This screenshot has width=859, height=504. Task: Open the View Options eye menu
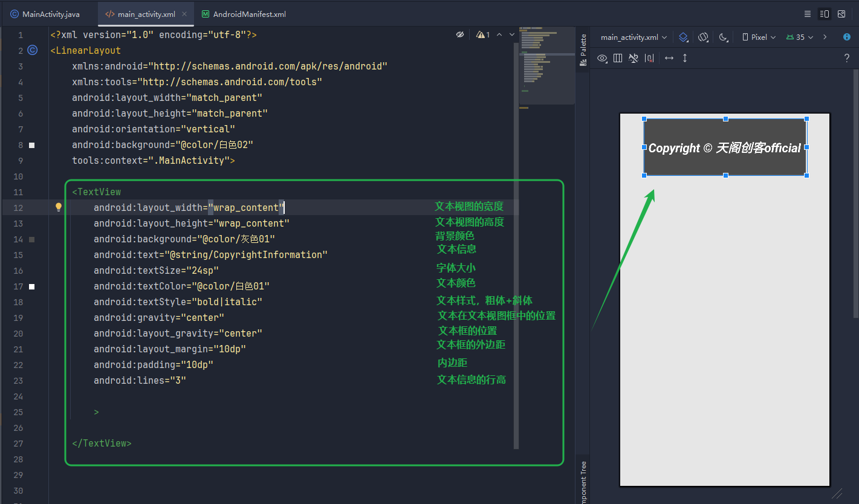point(602,58)
